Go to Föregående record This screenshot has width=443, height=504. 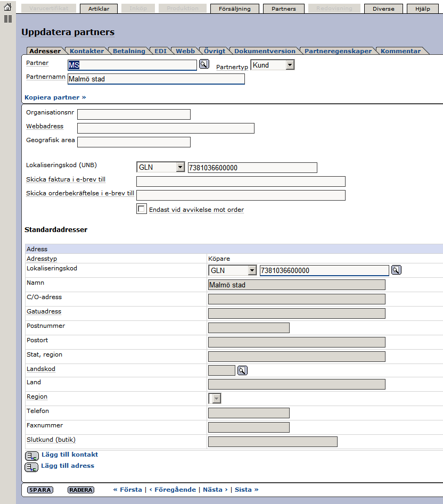tap(173, 490)
